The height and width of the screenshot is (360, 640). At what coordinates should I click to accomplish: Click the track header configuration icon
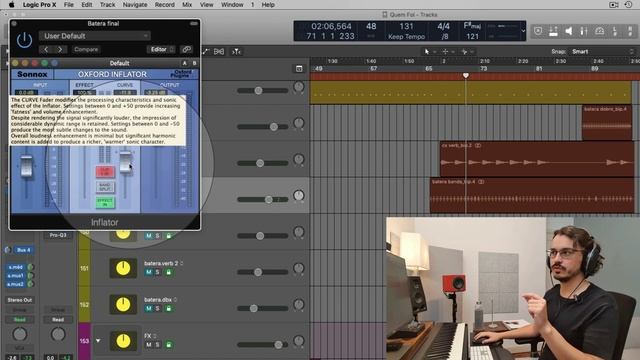299,69
